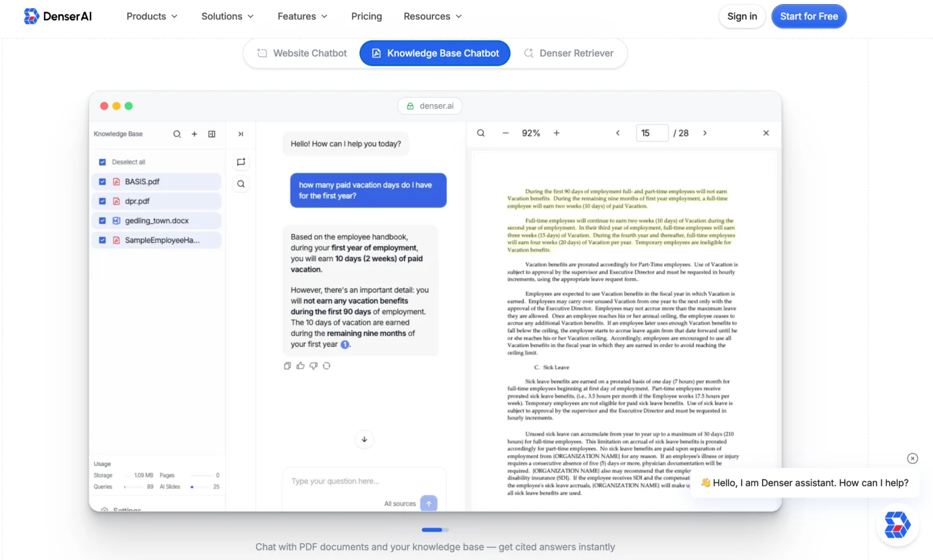This screenshot has width=933, height=560.
Task: Open the SampleEmployeeHa... file row
Action: 156,240
